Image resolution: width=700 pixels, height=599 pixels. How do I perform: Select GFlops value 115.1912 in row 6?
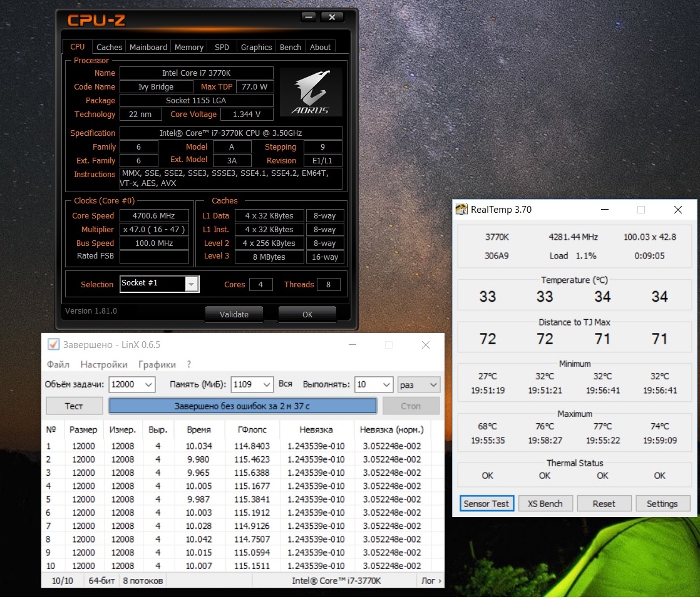(x=252, y=513)
